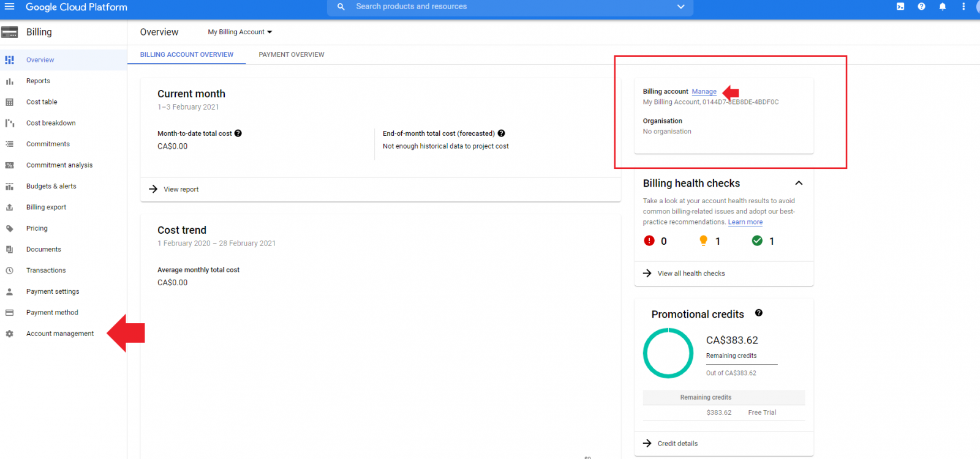Click the Manage billing account link
Image resolution: width=980 pixels, height=459 pixels.
pos(704,92)
